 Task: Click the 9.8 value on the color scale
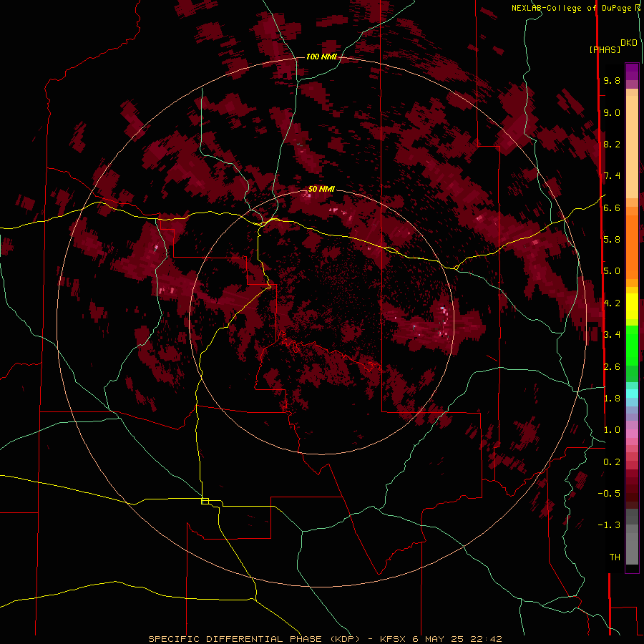point(612,80)
